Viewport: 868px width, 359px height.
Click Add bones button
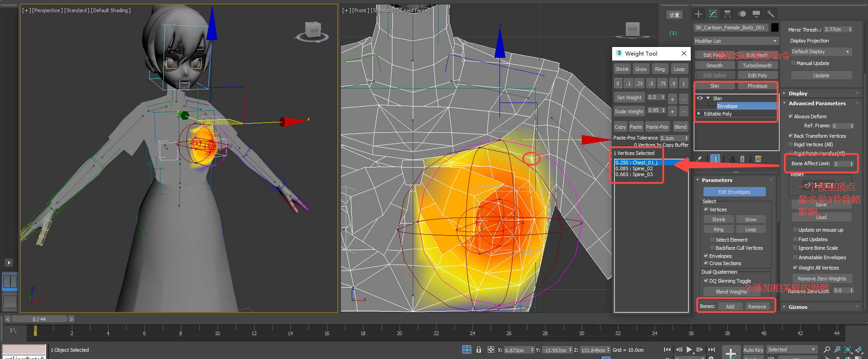[730, 306]
